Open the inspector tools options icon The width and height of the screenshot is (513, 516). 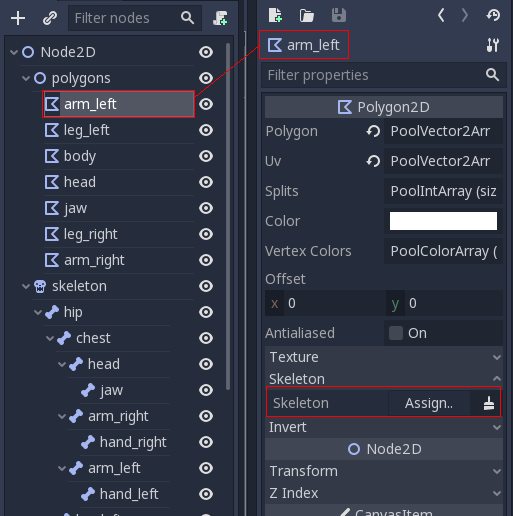tap(493, 45)
